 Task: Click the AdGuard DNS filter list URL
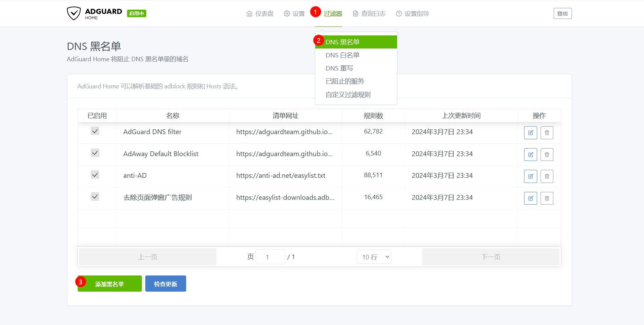[285, 132]
